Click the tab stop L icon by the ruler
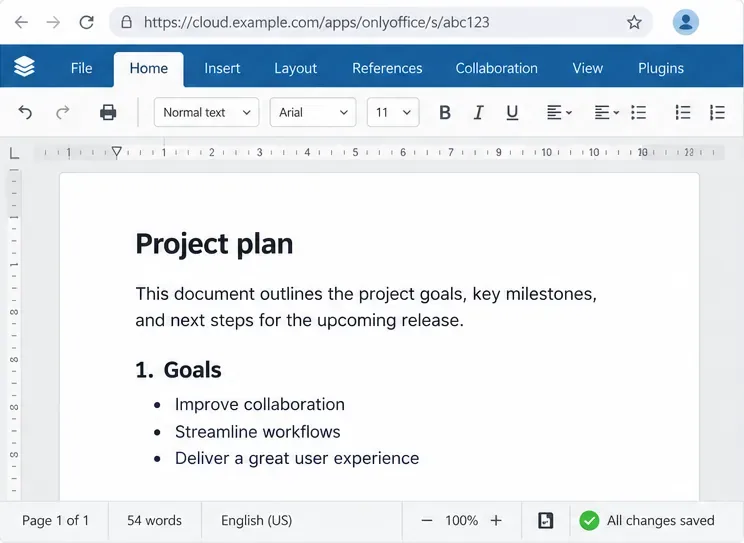Image resolution: width=744 pixels, height=543 pixels. pyautogui.click(x=15, y=153)
